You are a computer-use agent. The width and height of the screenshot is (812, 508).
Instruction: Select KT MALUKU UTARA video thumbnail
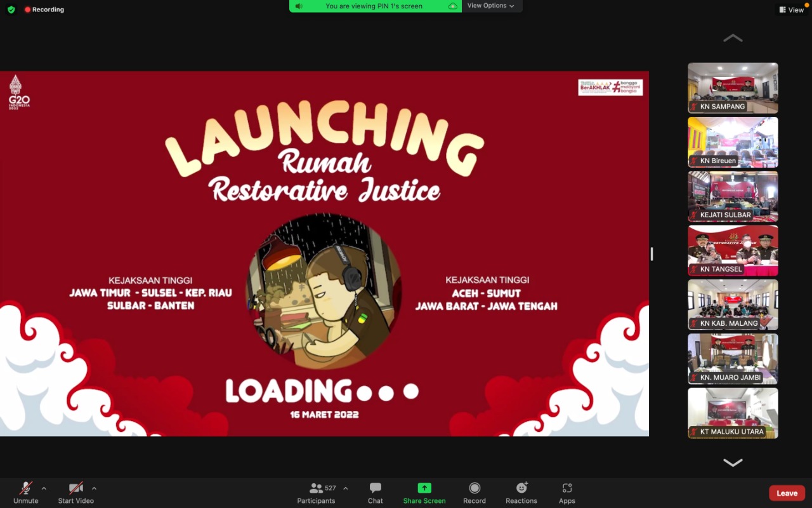point(733,413)
